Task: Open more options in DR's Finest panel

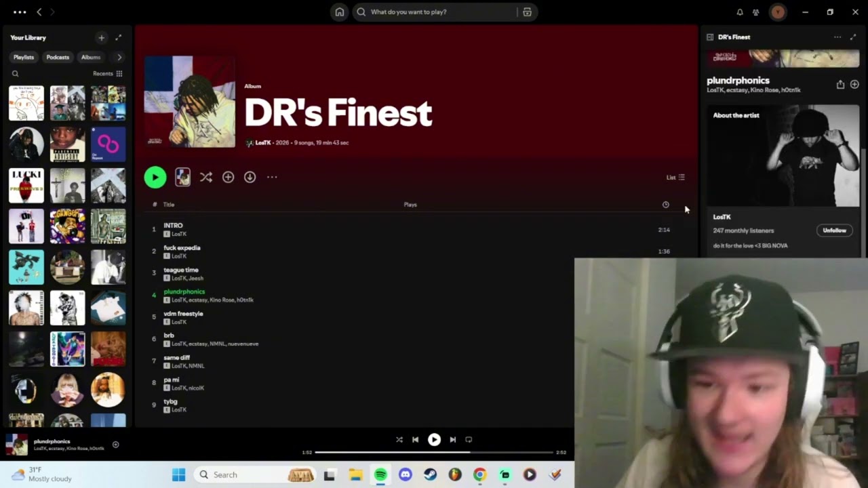Action: [x=837, y=37]
